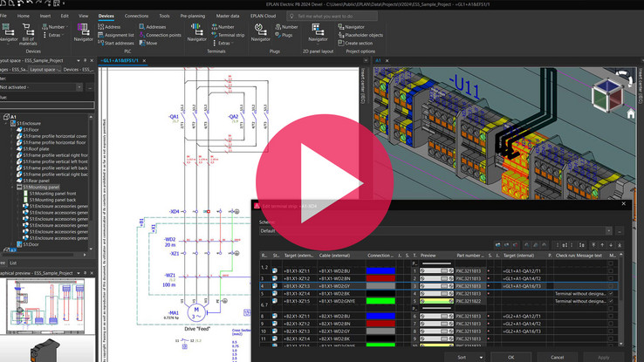The image size is (644, 362).
Task: Open PLC Connection points
Action: pos(161,35)
